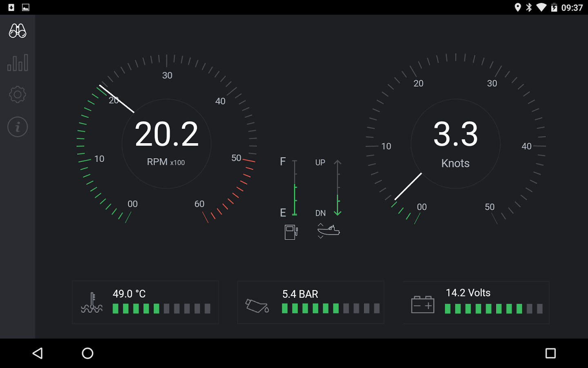This screenshot has width=588, height=368.
Task: Tap the Android recent apps square
Action: point(550,353)
